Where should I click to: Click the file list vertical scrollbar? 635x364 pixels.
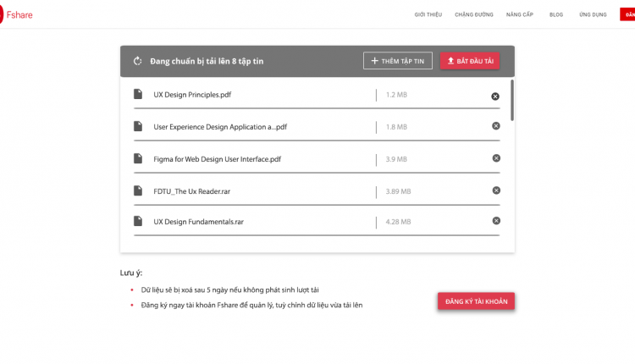[x=512, y=101]
